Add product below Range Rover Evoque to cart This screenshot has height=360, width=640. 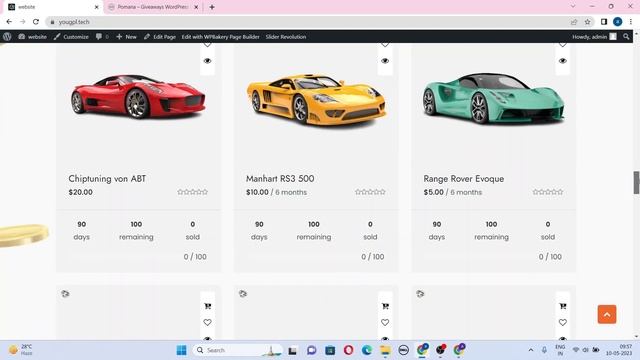pos(562,306)
